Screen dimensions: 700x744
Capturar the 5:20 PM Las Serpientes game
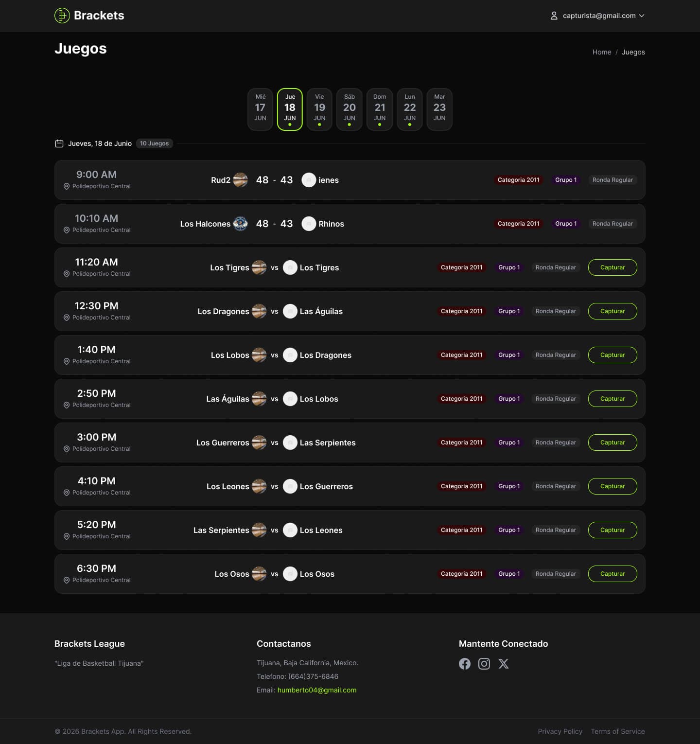[x=612, y=530]
